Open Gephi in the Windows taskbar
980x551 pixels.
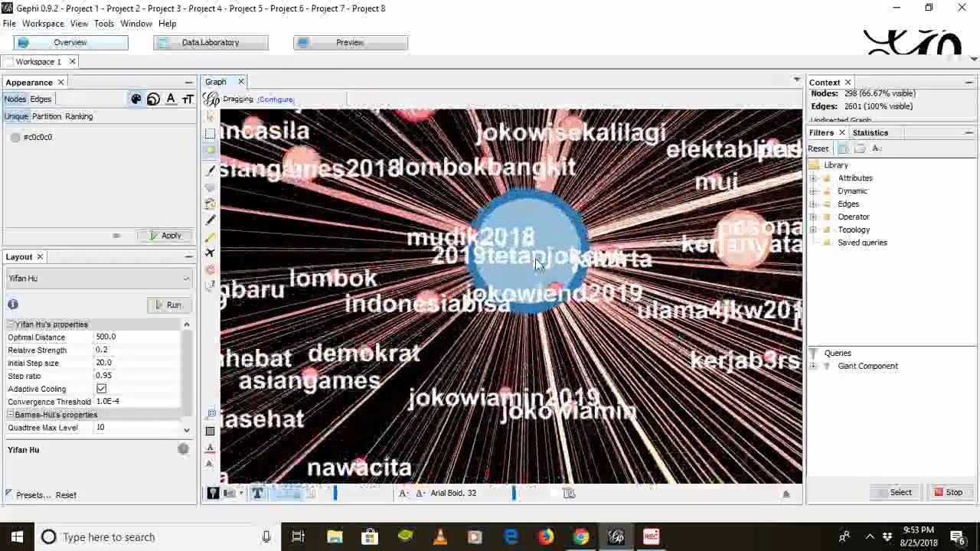[x=616, y=537]
